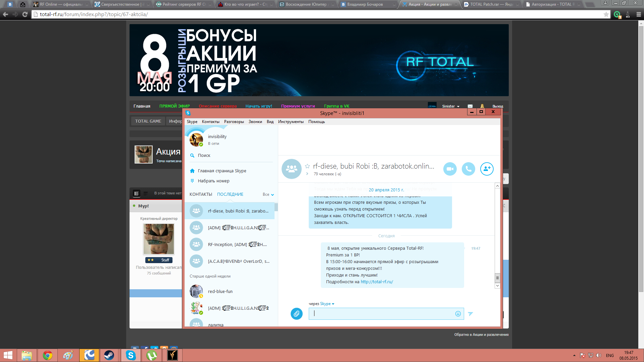Screen dimensions: 644x362
Task: Click the invisibility profile avatar in Skype
Action: (196, 139)
